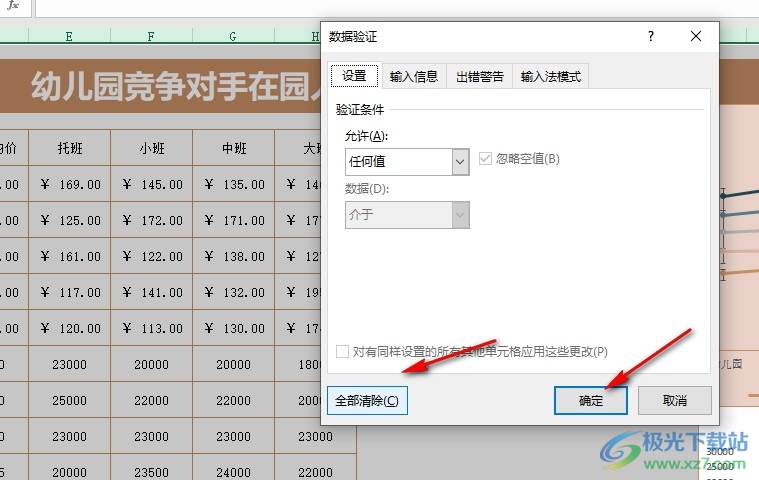The width and height of the screenshot is (759, 480).
Task: Click cell with ¥ 138.00
Action: pyautogui.click(x=233, y=256)
